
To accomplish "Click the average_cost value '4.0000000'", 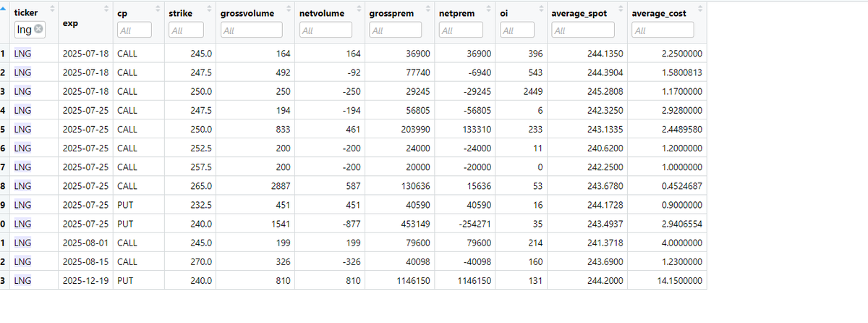I will pos(681,242).
